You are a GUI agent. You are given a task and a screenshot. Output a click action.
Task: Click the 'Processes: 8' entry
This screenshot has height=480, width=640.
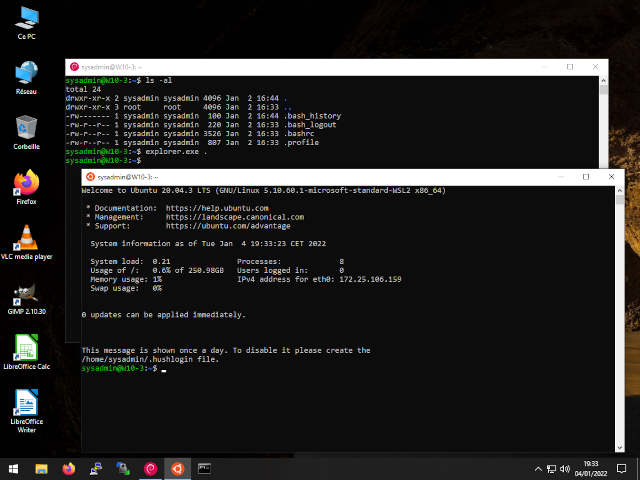pos(291,262)
